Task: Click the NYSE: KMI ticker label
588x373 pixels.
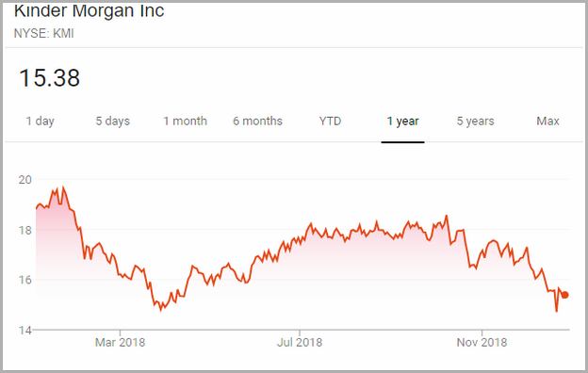Action: tap(44, 33)
